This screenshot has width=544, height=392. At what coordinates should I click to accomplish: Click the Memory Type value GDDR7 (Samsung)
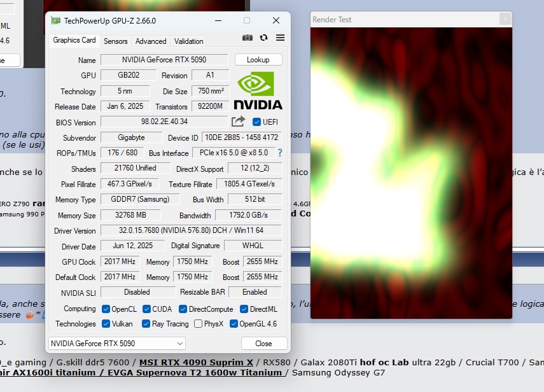click(140, 199)
